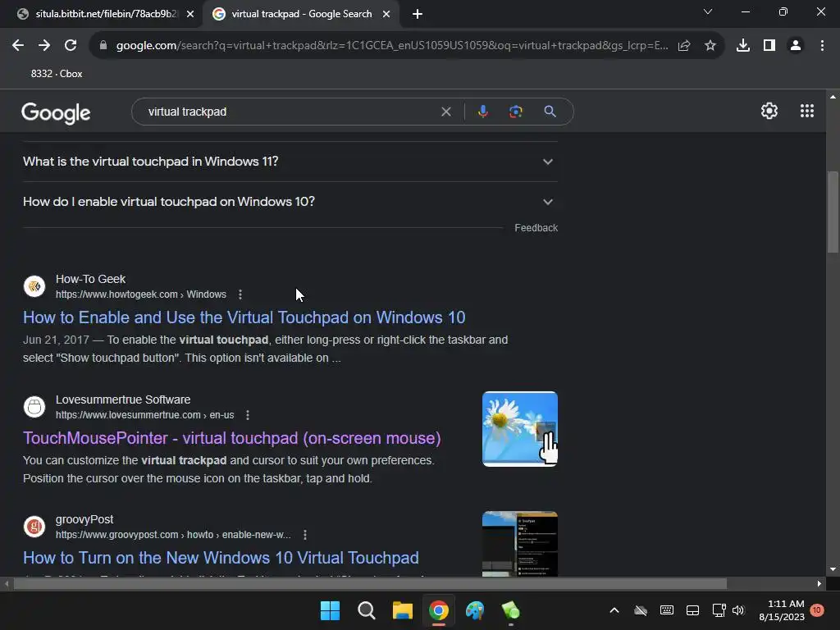This screenshot has width=840, height=630.
Task: Click the Lovesummertrue Software site name
Action: coord(123,399)
